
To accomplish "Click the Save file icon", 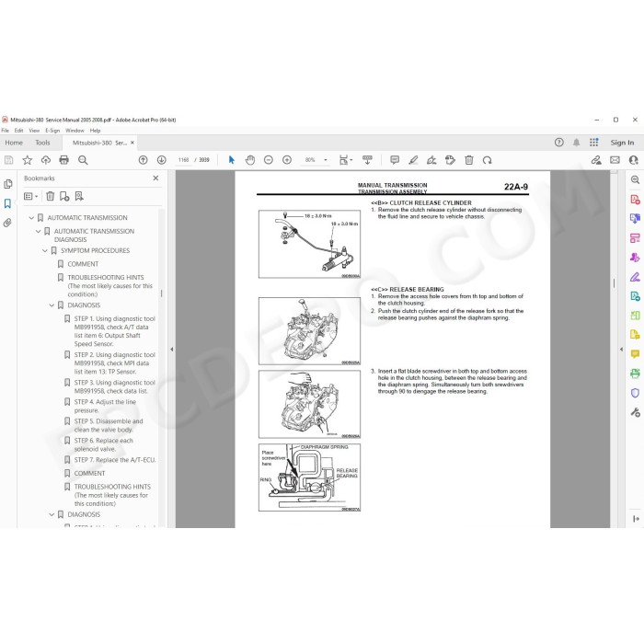I will click(x=8, y=160).
